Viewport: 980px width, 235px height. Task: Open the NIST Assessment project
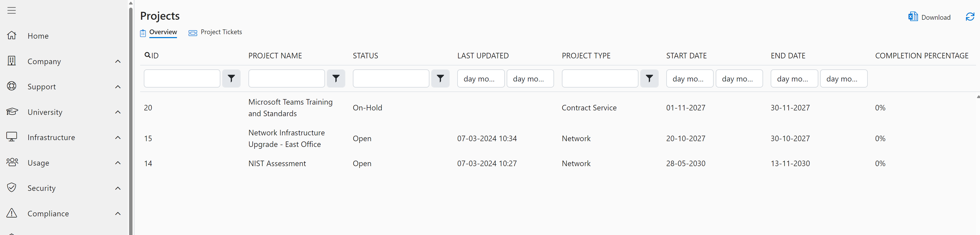[277, 164]
